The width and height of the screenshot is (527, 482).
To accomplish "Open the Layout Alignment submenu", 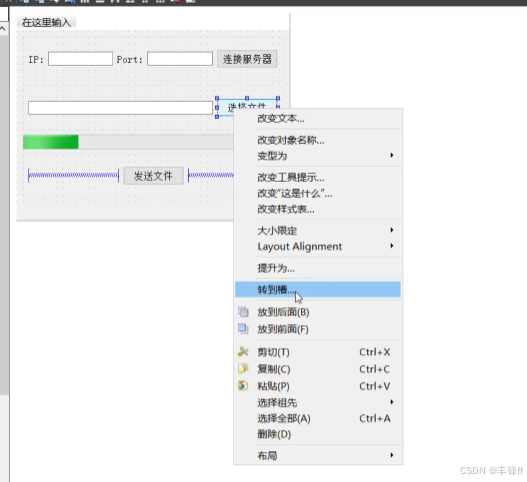I will [318, 246].
